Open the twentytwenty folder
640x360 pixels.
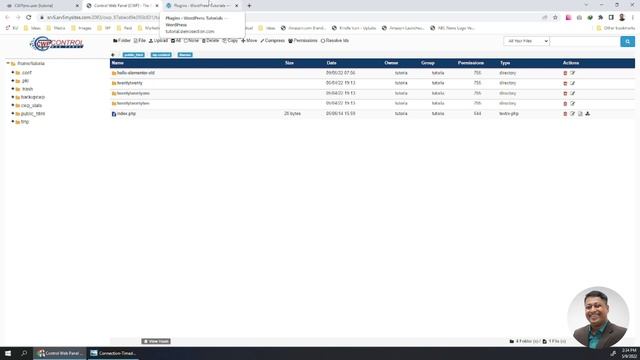click(x=130, y=83)
